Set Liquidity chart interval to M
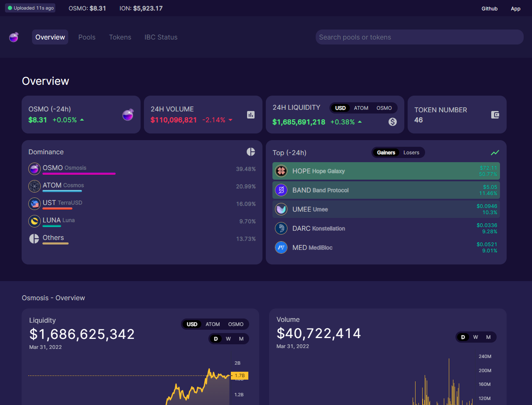Image resolution: width=532 pixels, height=405 pixels. point(241,339)
